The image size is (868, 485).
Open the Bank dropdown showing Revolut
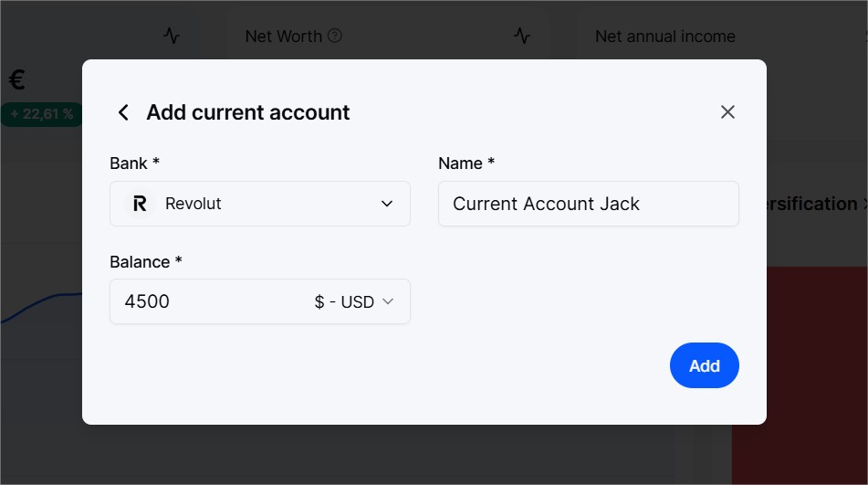click(x=259, y=204)
